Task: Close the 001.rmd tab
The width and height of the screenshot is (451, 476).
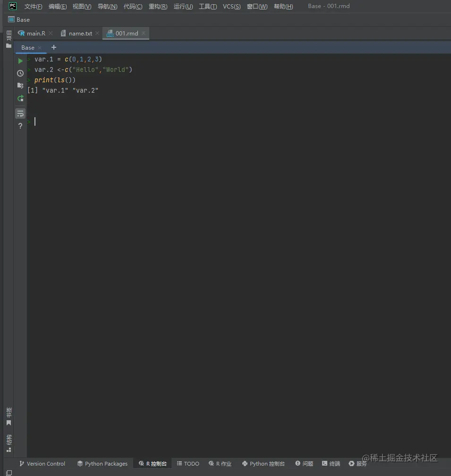Action: 143,33
